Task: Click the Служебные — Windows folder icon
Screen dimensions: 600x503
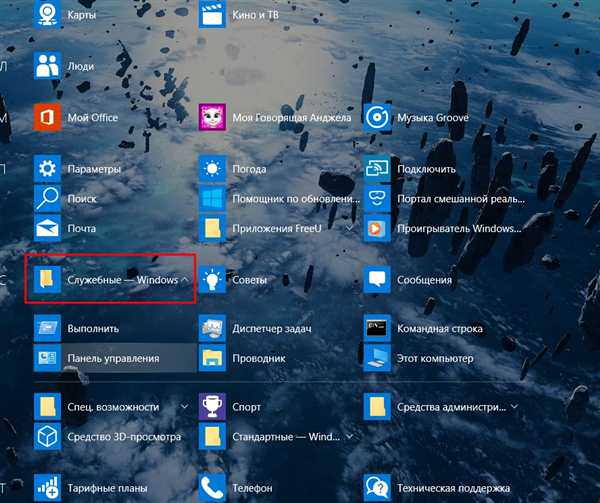Action: pyautogui.click(x=47, y=280)
